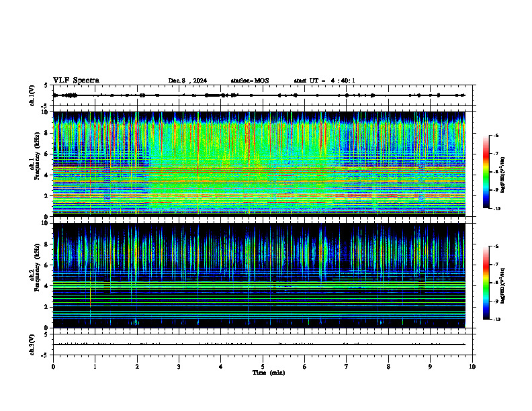Click the 'VLF Spectra' title text
This screenshot has height=411, width=532.
pos(76,81)
